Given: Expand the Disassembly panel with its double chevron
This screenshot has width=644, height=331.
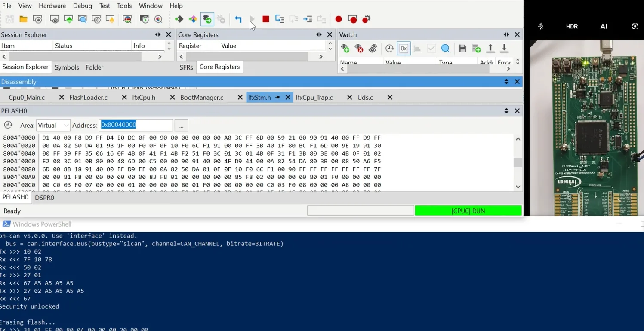Looking at the screenshot, I should tap(506, 81).
